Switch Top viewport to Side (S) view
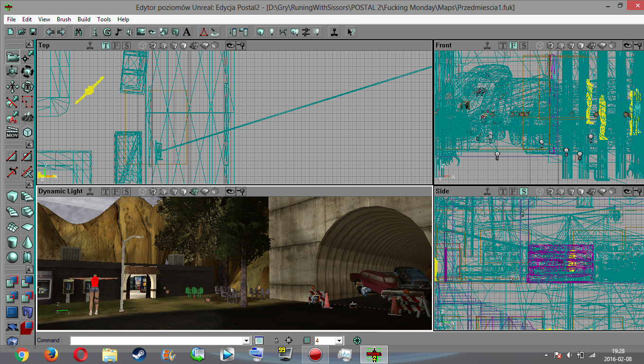644x364 pixels. click(x=126, y=45)
